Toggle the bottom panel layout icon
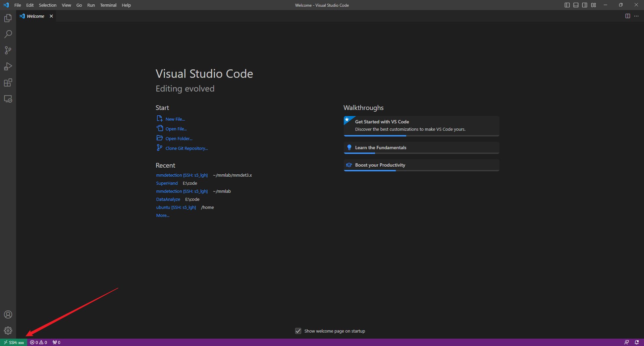The width and height of the screenshot is (644, 346). tap(576, 5)
